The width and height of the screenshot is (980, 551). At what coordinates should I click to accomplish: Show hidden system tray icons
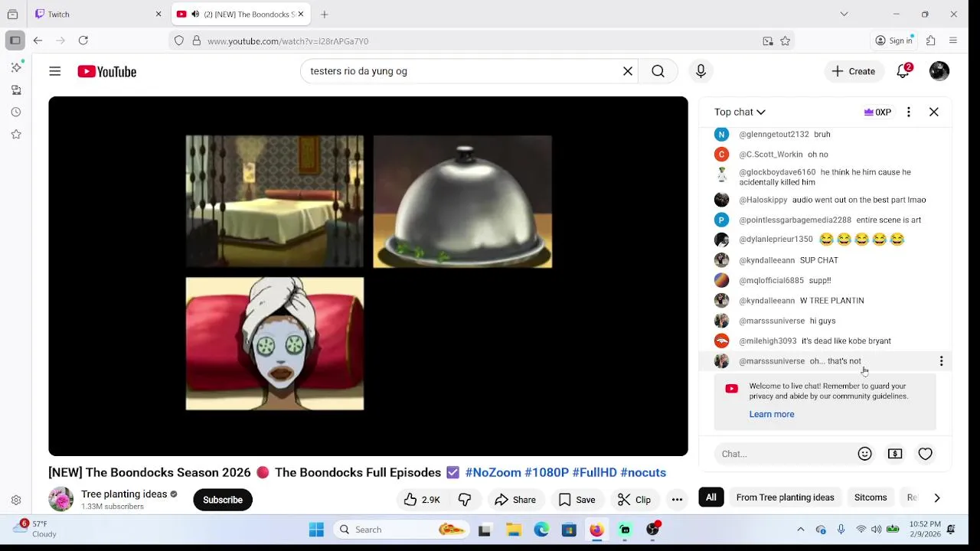(801, 530)
